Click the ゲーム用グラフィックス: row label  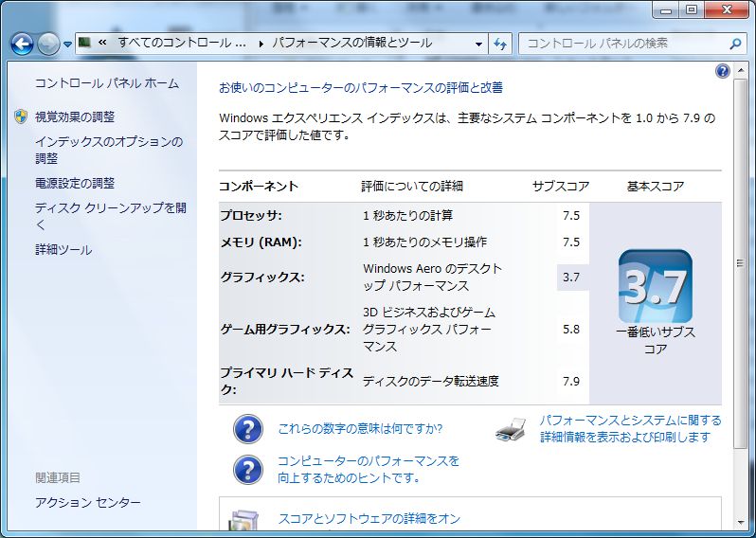285,330
